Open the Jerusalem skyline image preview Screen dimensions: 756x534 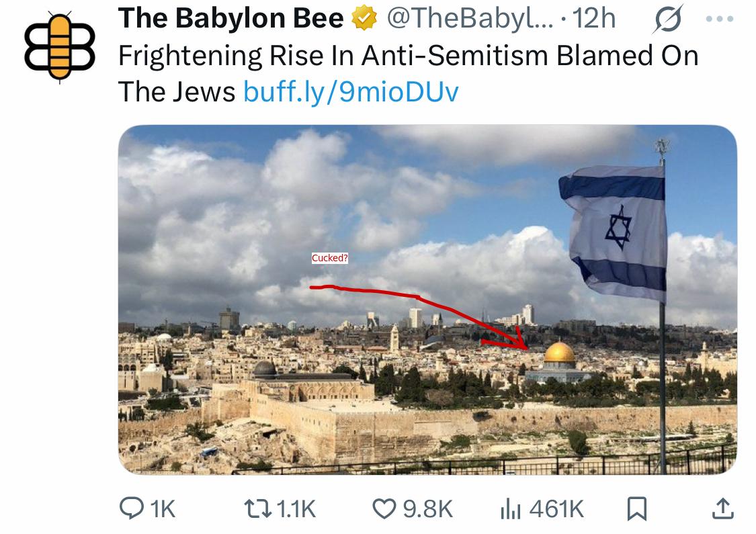click(427, 300)
